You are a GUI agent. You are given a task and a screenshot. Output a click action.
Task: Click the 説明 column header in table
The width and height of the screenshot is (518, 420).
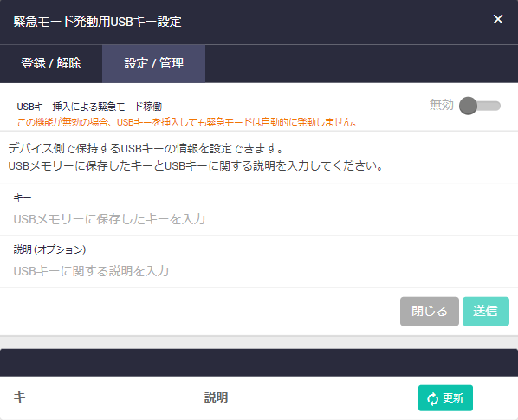pyautogui.click(x=216, y=397)
